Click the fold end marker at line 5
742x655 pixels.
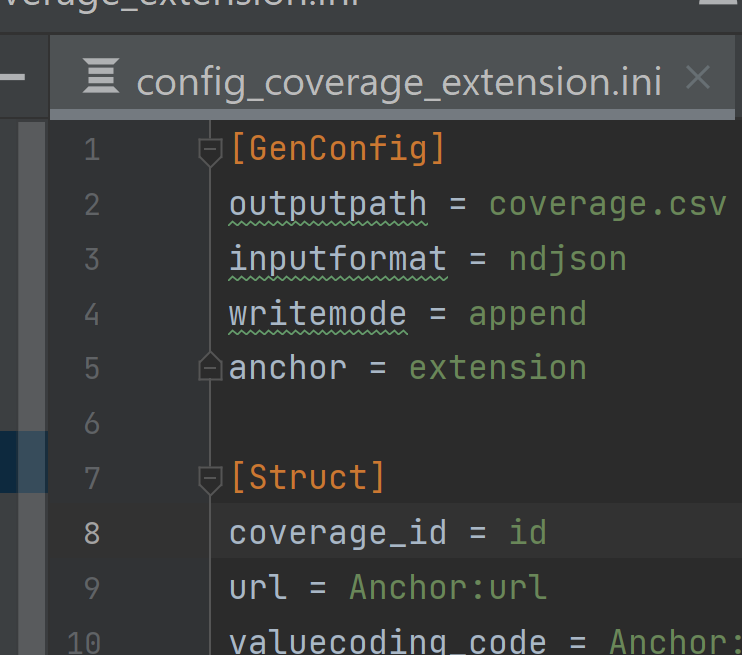pyautogui.click(x=210, y=366)
